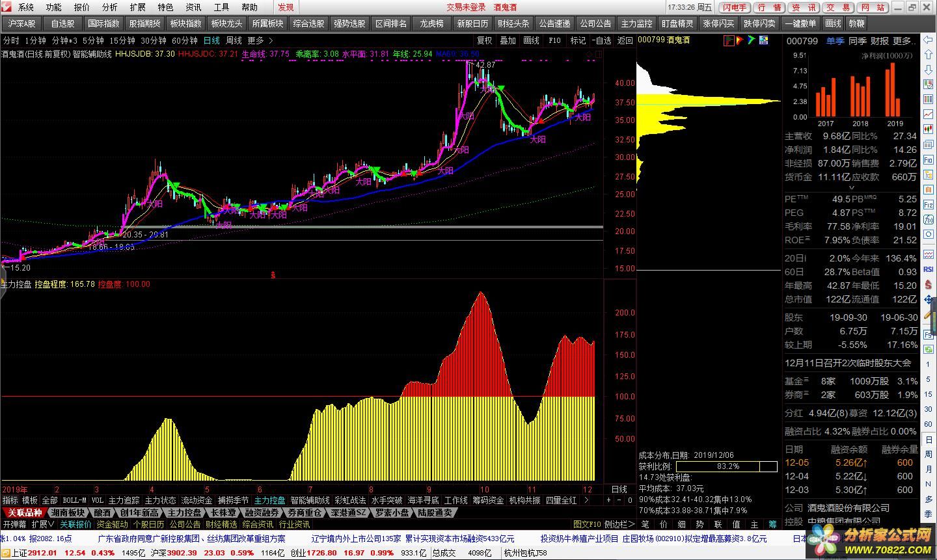Click the blue picture icon beside 酒鬼酒
Screen dimensions: 937x560
click(764, 40)
